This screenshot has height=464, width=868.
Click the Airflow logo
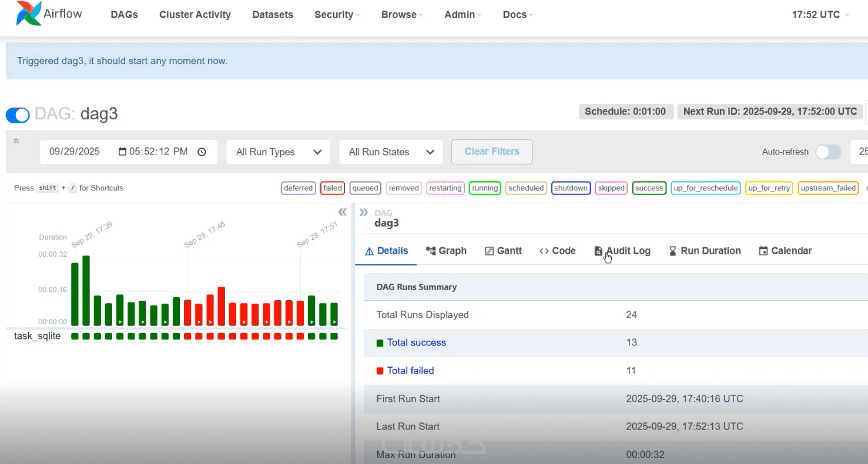tap(49, 14)
